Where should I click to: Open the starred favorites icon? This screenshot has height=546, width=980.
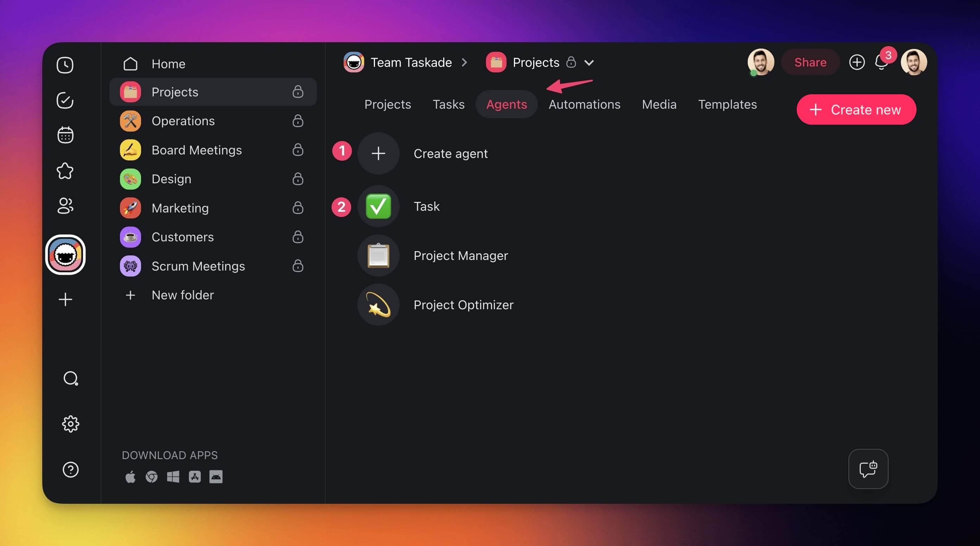tap(65, 171)
